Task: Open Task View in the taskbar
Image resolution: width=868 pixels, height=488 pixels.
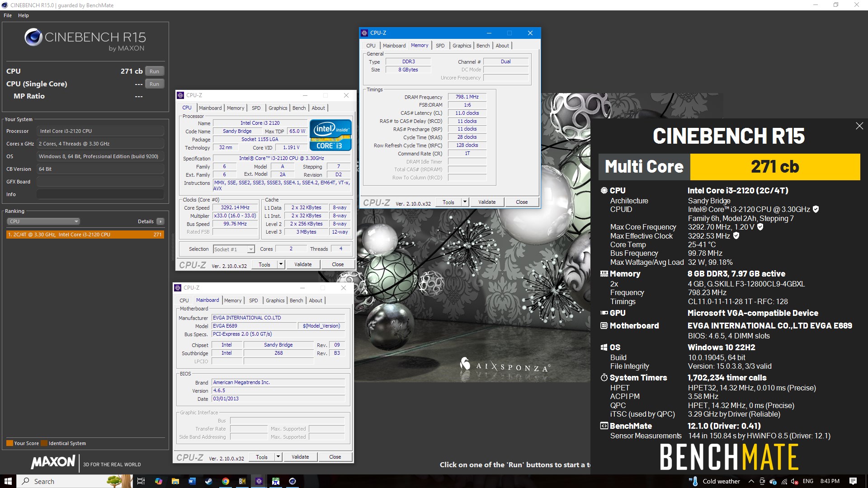Action: click(x=141, y=481)
